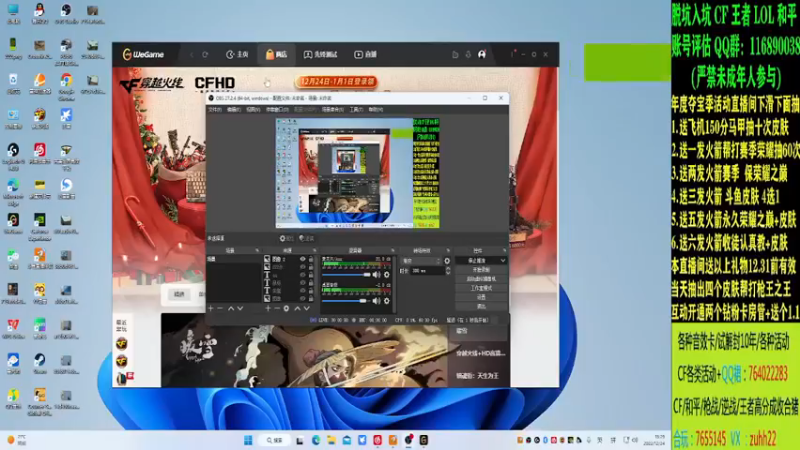
Task: Open Windows Start menu
Action: pyautogui.click(x=248, y=440)
